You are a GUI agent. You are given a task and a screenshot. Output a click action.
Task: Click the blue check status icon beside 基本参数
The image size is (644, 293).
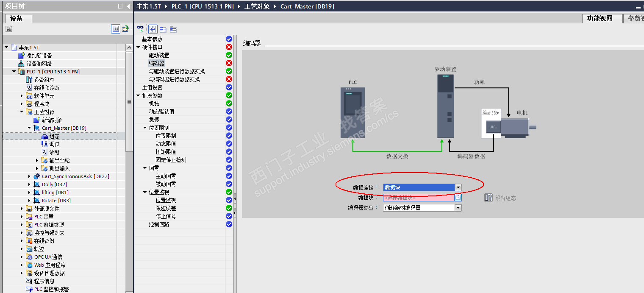(x=229, y=39)
